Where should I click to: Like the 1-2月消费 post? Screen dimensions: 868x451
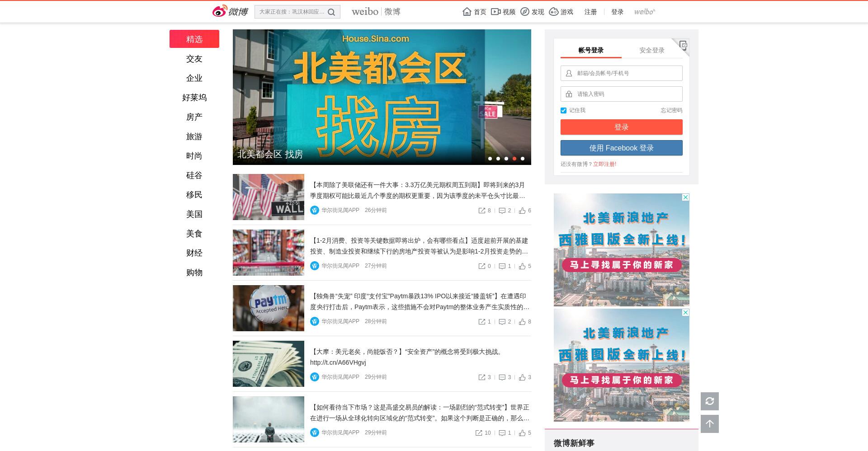tap(525, 266)
